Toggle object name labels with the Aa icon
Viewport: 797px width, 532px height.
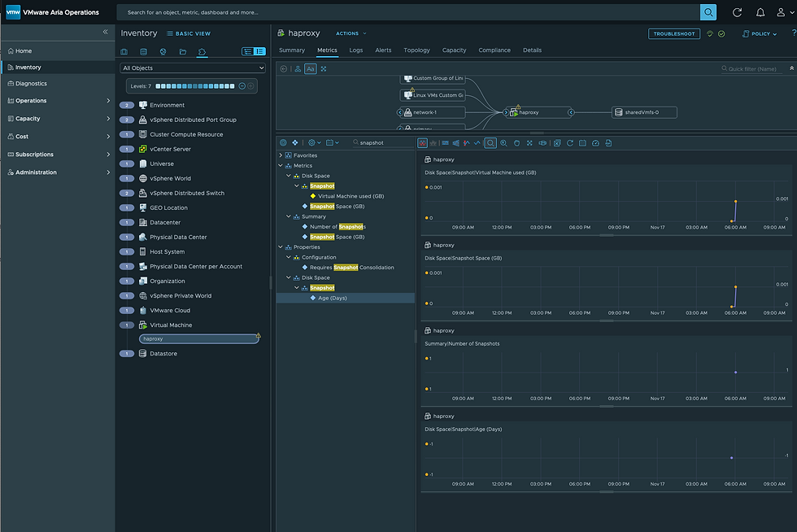click(309, 70)
